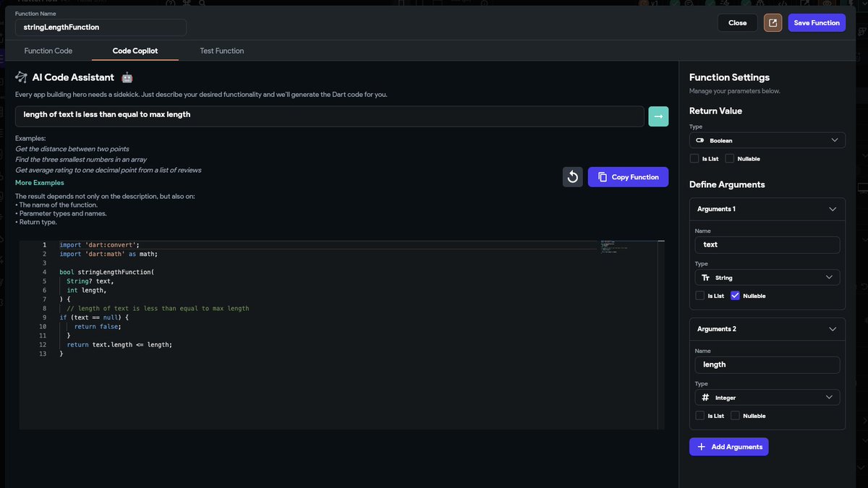Screen dimensions: 868x488
Task: Close the function editor
Action: tap(737, 23)
